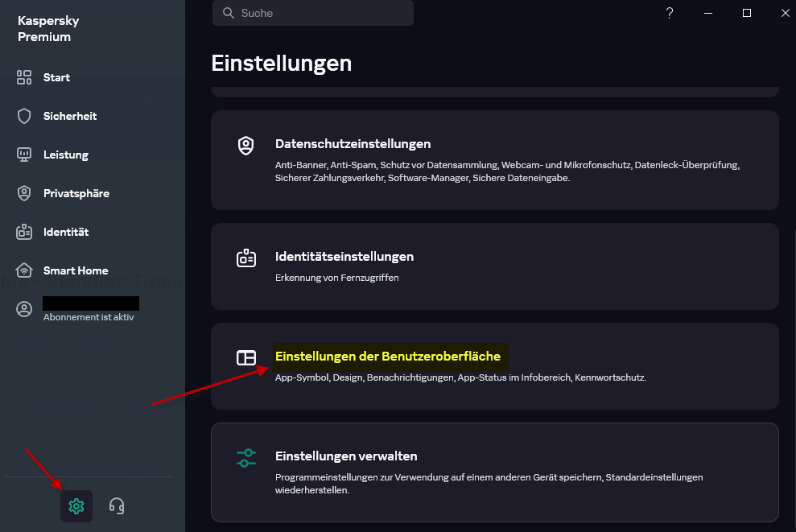Image resolution: width=796 pixels, height=532 pixels.
Task: Minimize the Kaspersky window
Action: pyautogui.click(x=707, y=13)
